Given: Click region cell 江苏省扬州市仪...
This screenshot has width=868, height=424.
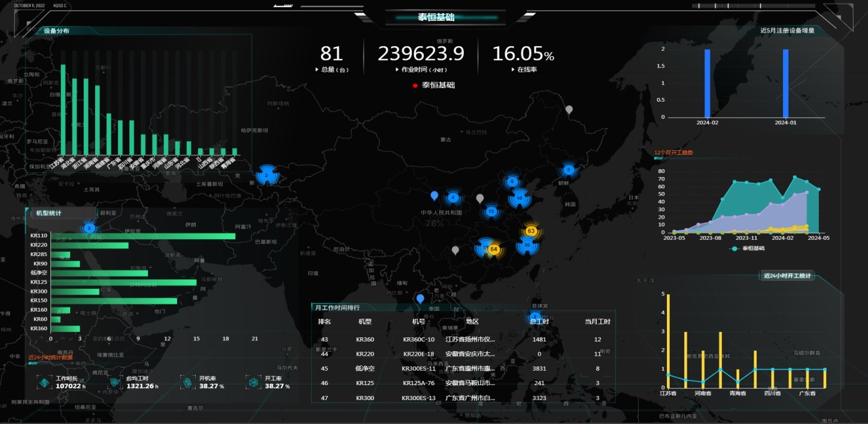Looking at the screenshot, I should click(470, 339).
